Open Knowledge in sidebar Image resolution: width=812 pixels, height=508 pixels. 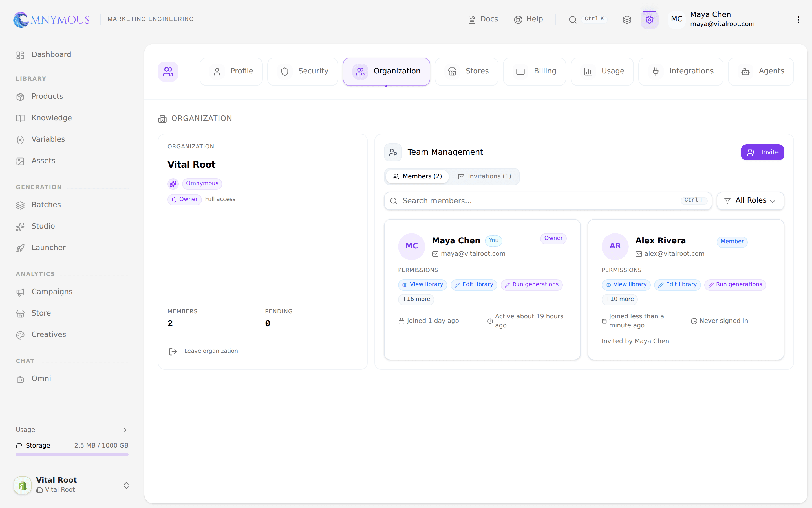coord(72,118)
